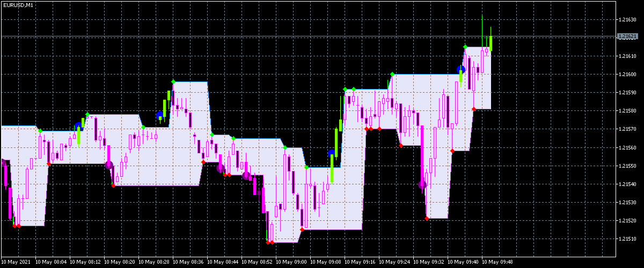
Task: Click the 1.21610 price axis label
Action: 627,56
